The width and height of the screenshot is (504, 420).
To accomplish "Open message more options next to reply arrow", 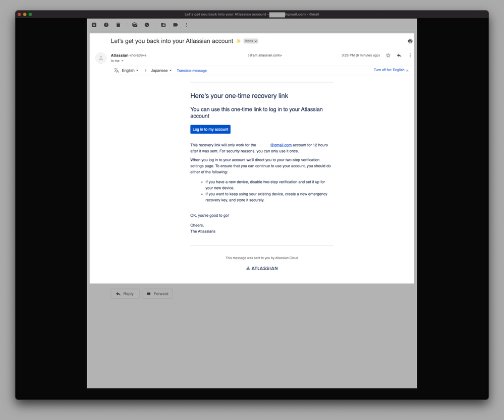I will pos(410,55).
